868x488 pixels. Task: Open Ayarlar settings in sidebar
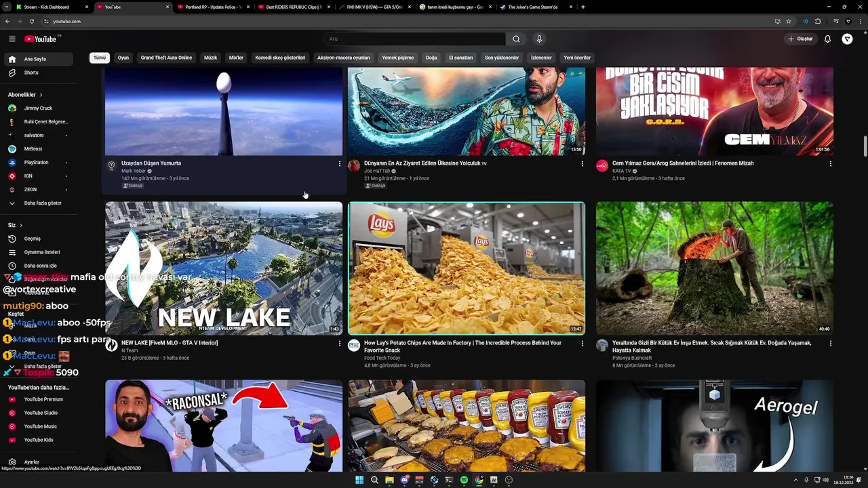[x=37, y=462]
